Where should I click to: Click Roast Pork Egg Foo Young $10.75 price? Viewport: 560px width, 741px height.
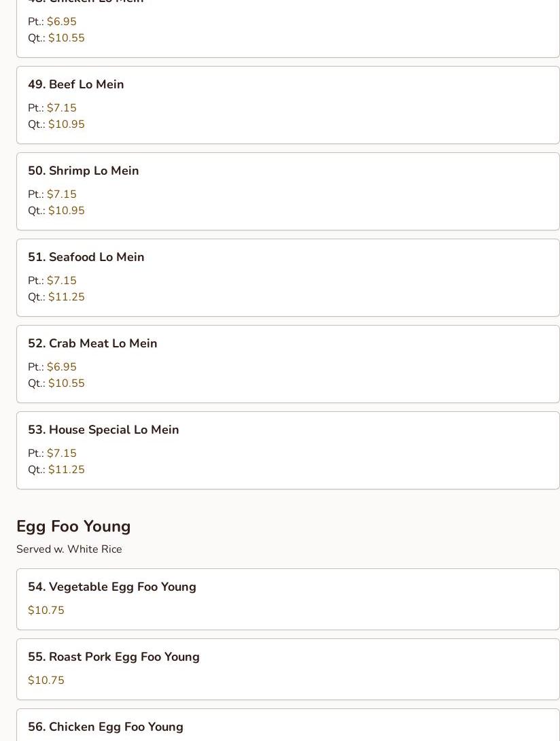(x=46, y=680)
